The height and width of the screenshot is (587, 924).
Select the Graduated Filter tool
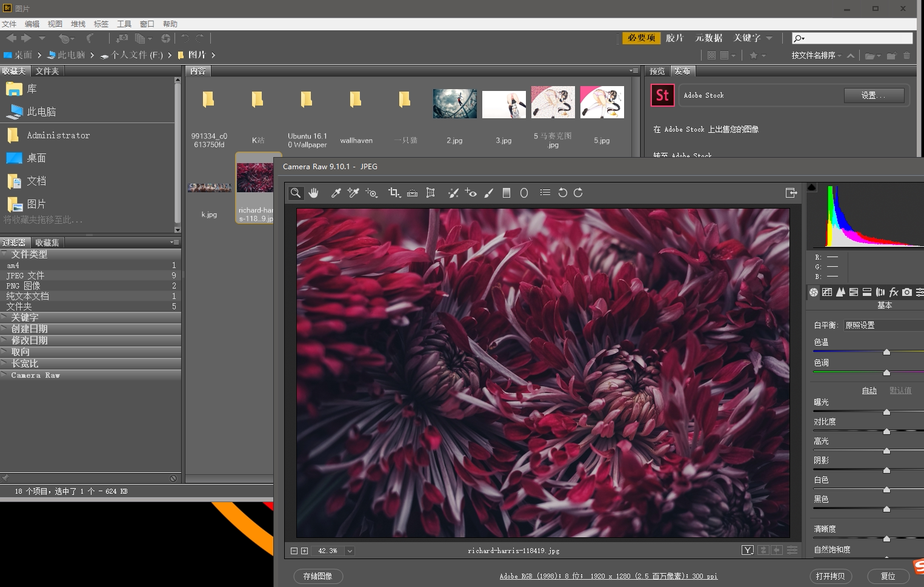point(507,193)
